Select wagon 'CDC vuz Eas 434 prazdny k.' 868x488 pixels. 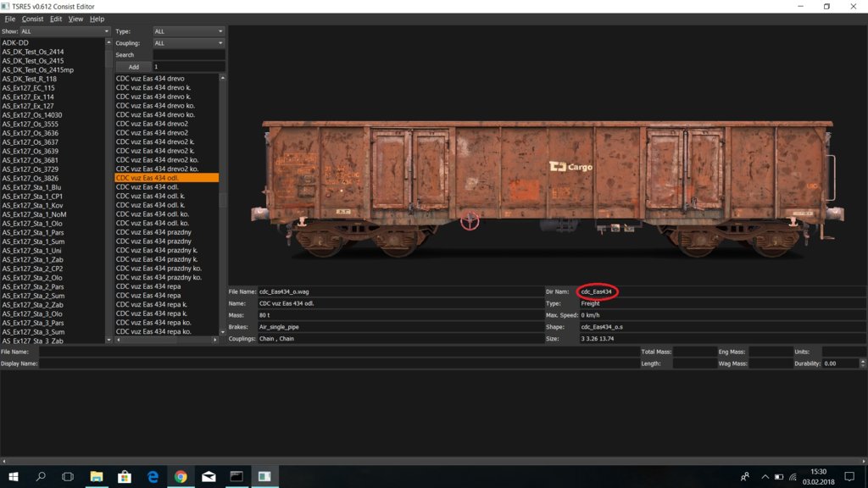(157, 250)
